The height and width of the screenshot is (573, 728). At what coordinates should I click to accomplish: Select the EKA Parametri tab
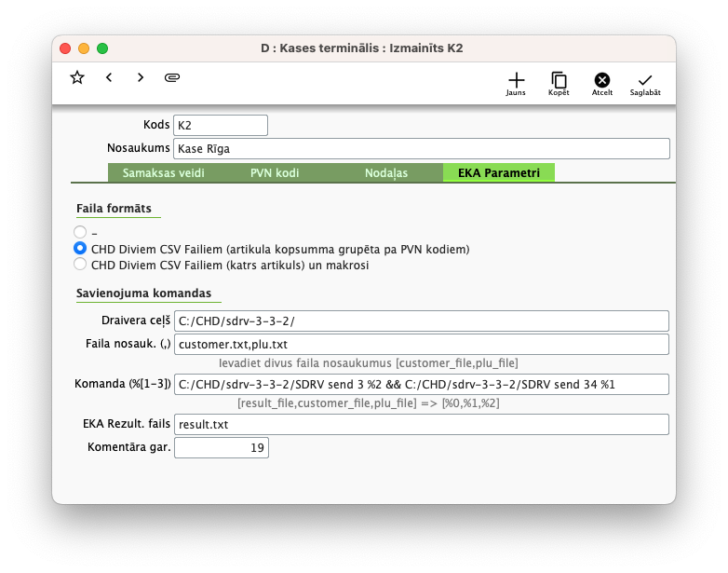(x=498, y=172)
